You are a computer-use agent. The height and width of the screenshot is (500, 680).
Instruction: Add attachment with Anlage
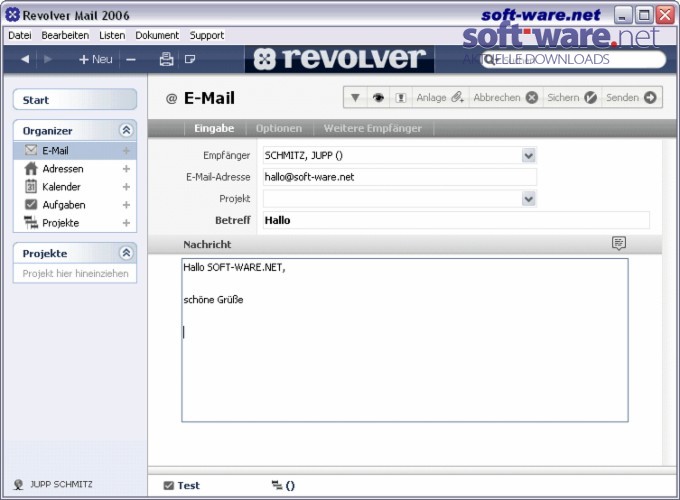440,98
